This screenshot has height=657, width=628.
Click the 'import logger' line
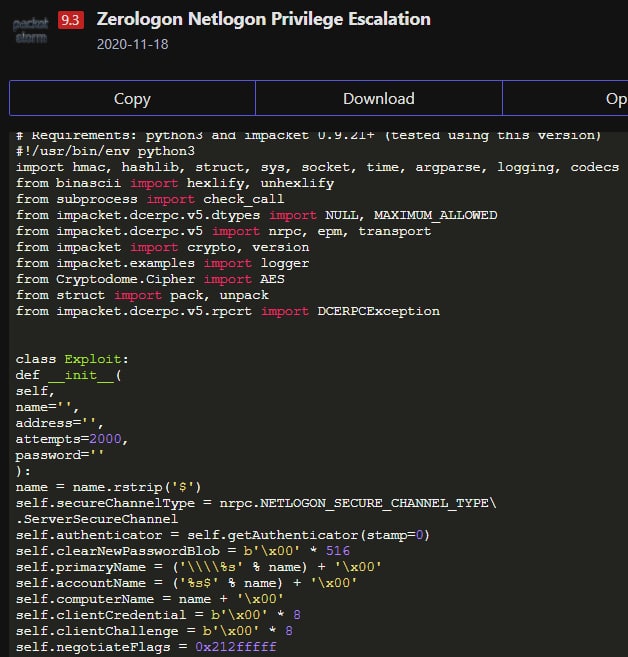click(162, 263)
